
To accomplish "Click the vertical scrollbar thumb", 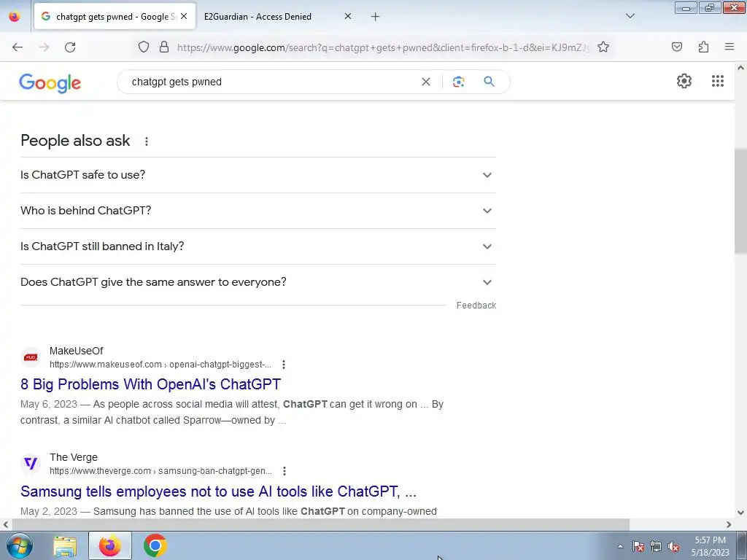I will [x=741, y=201].
